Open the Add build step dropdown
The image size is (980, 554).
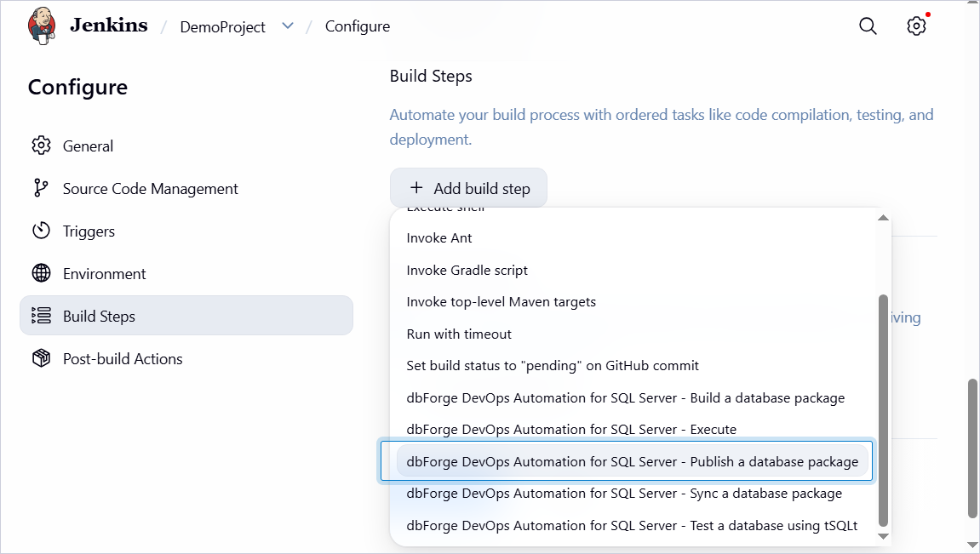click(469, 188)
